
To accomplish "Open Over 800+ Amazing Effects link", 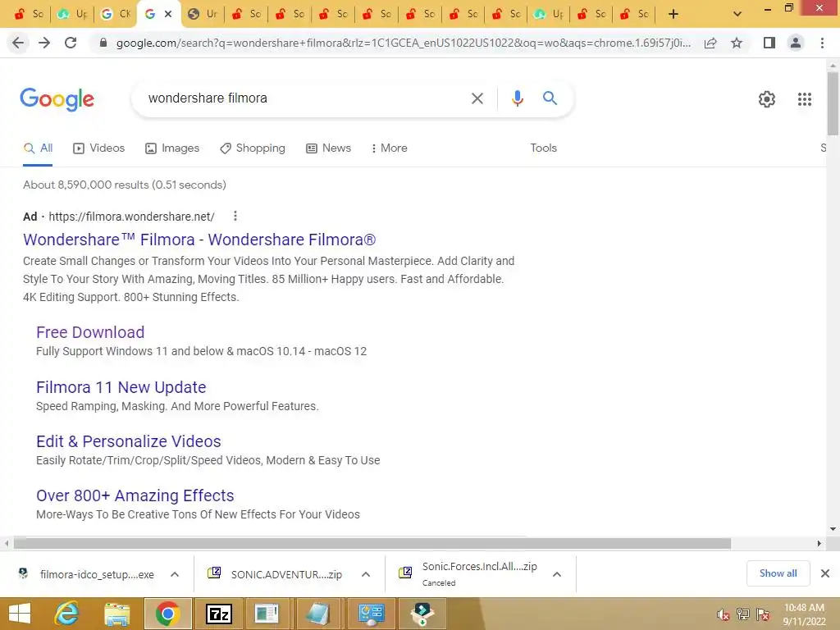I will click(135, 495).
